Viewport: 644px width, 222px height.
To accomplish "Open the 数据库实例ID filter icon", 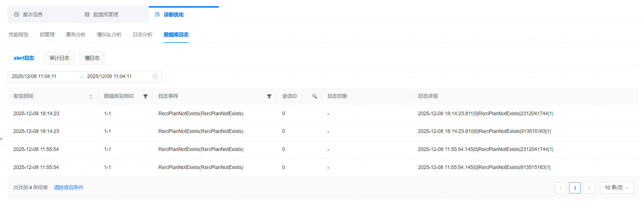I will coord(145,96).
